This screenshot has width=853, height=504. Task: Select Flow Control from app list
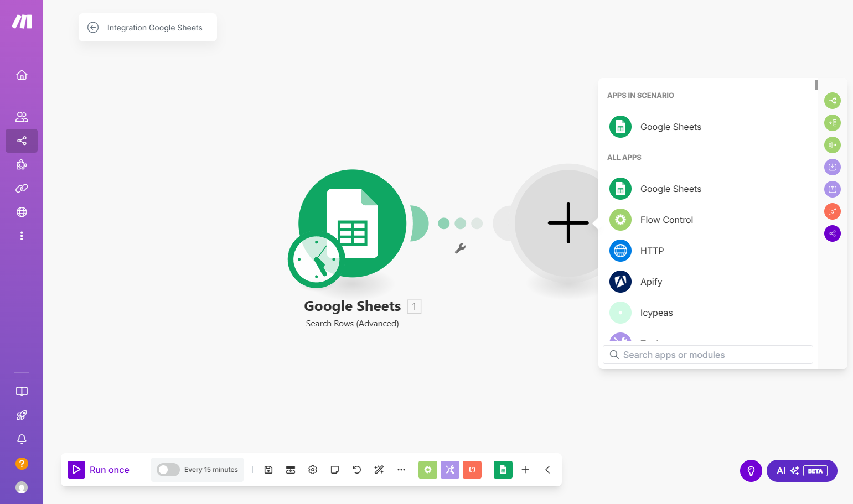tap(709, 220)
